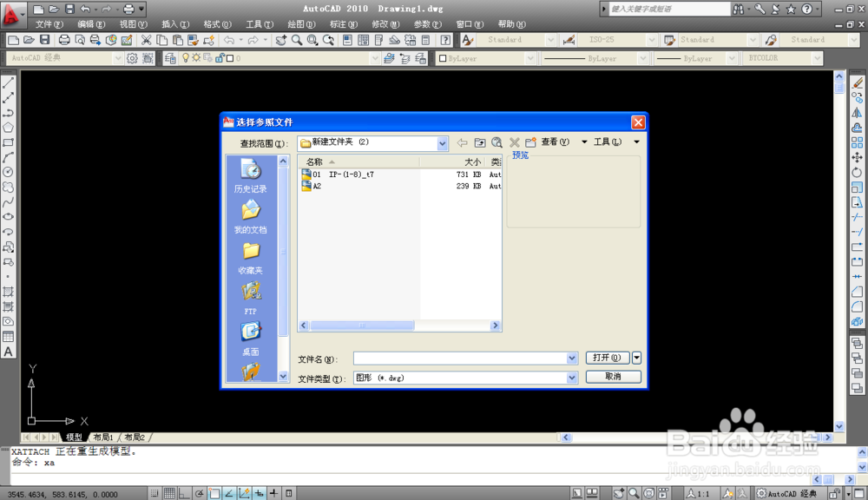Click the Open (打开) button
Viewport: 868px width, 500px height.
(608, 358)
